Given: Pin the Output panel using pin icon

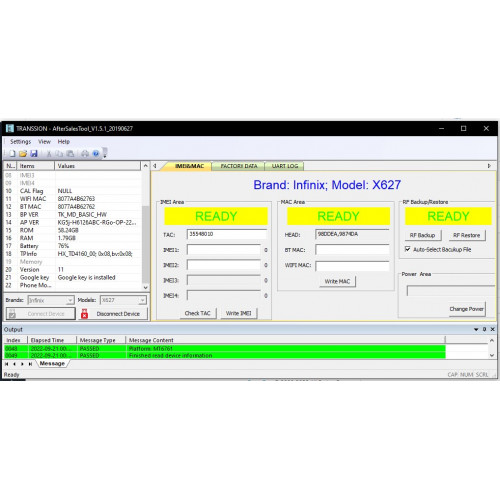Looking at the screenshot, I should tap(484, 329).
